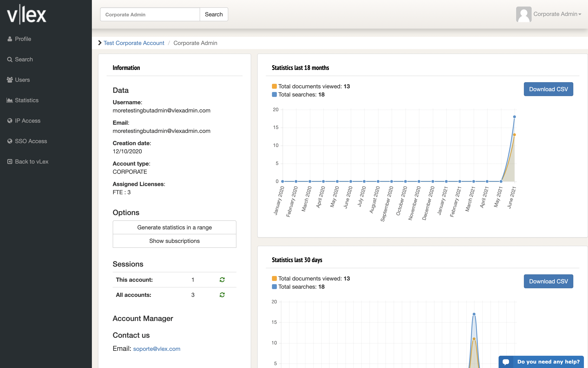The width and height of the screenshot is (588, 368).
Task: Click the Statistics last 30 days heading
Action: (297, 260)
